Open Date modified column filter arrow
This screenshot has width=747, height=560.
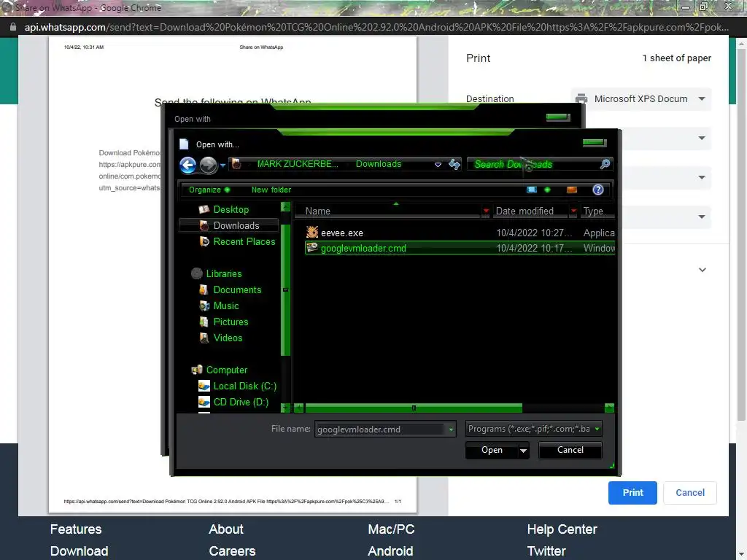click(x=573, y=211)
